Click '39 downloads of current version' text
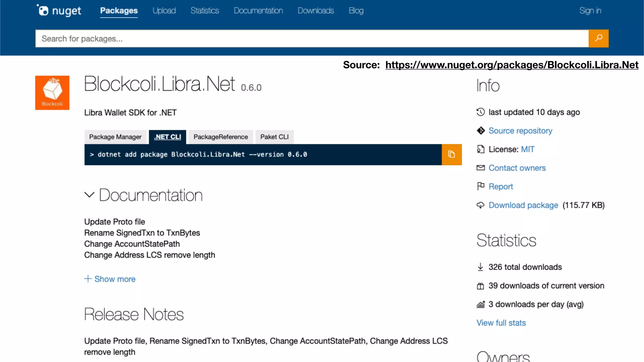 (546, 286)
